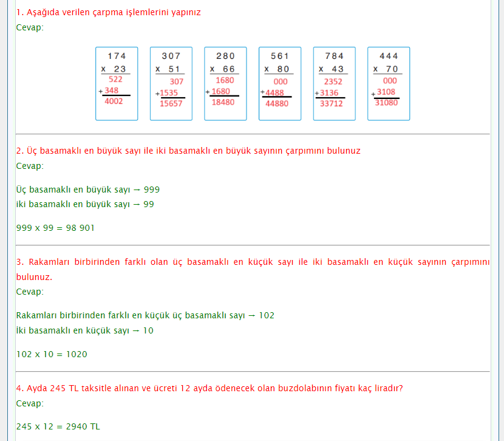504x441 pixels.
Task: Click question 4 text about buzdolabının fiyatı
Action: 209,388
